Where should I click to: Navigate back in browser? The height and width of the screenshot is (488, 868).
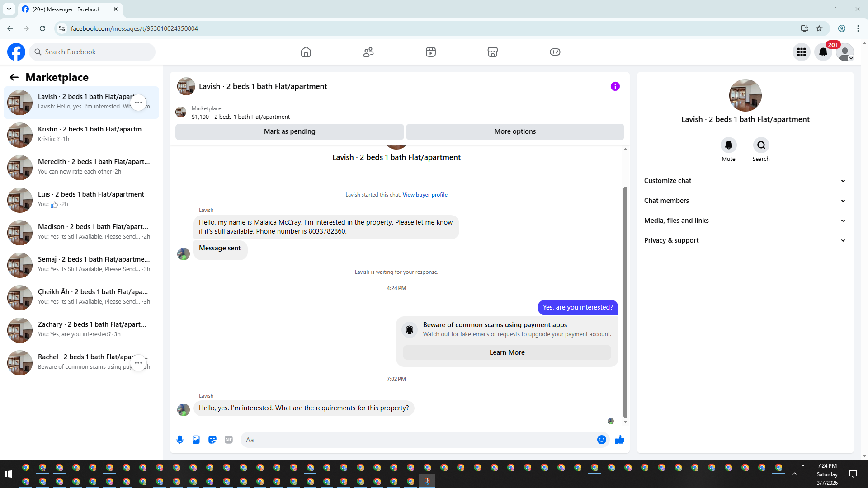[x=10, y=28]
